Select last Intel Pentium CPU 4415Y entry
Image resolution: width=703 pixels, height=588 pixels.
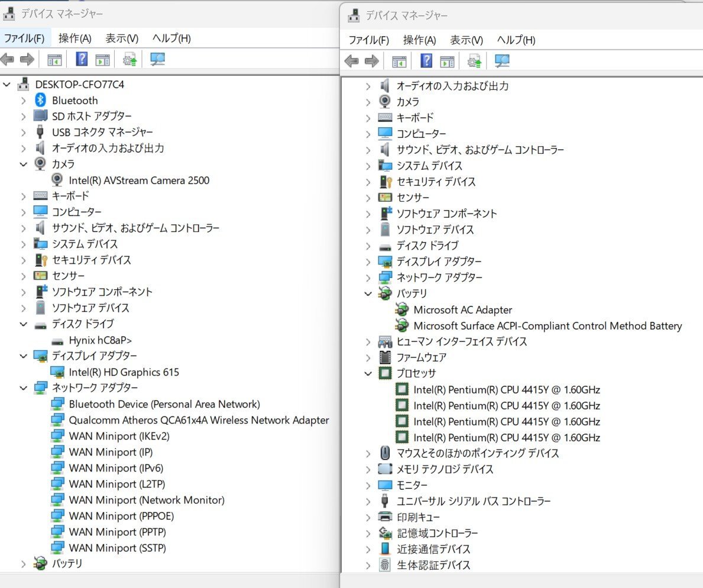pos(507,437)
